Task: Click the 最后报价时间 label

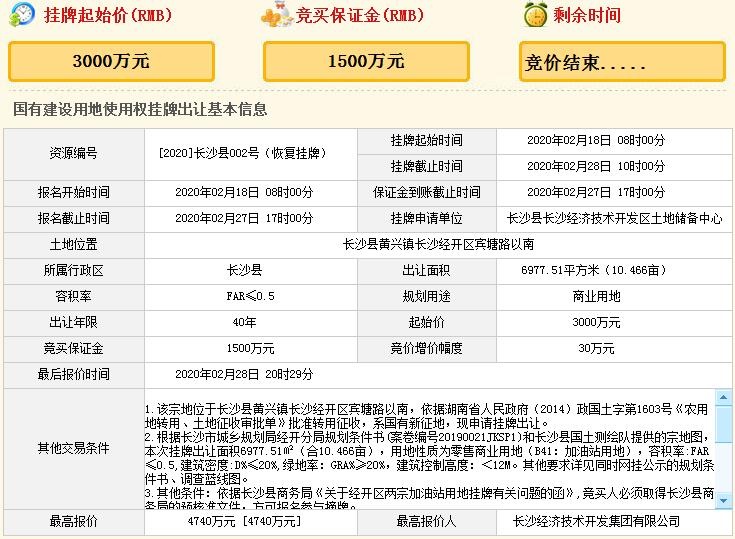Action: 74,374
